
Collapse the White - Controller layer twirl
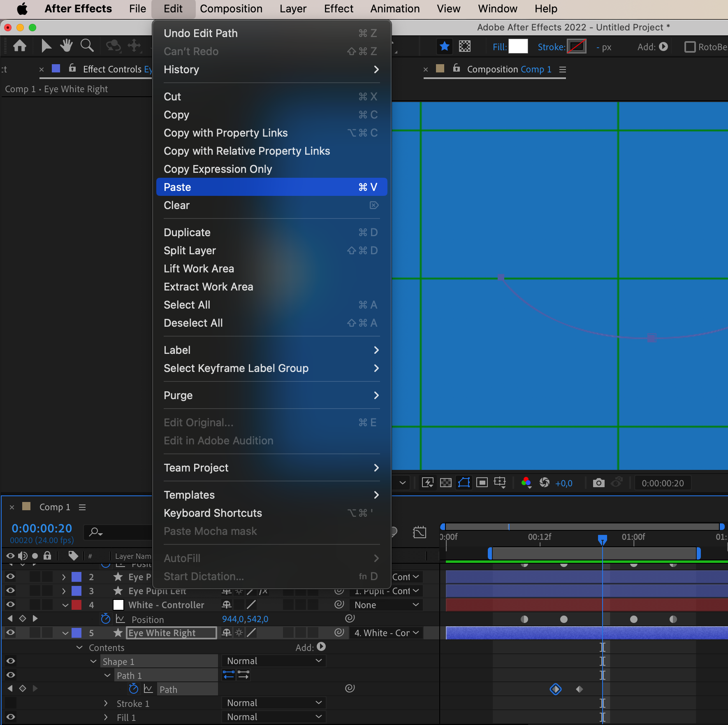65,605
